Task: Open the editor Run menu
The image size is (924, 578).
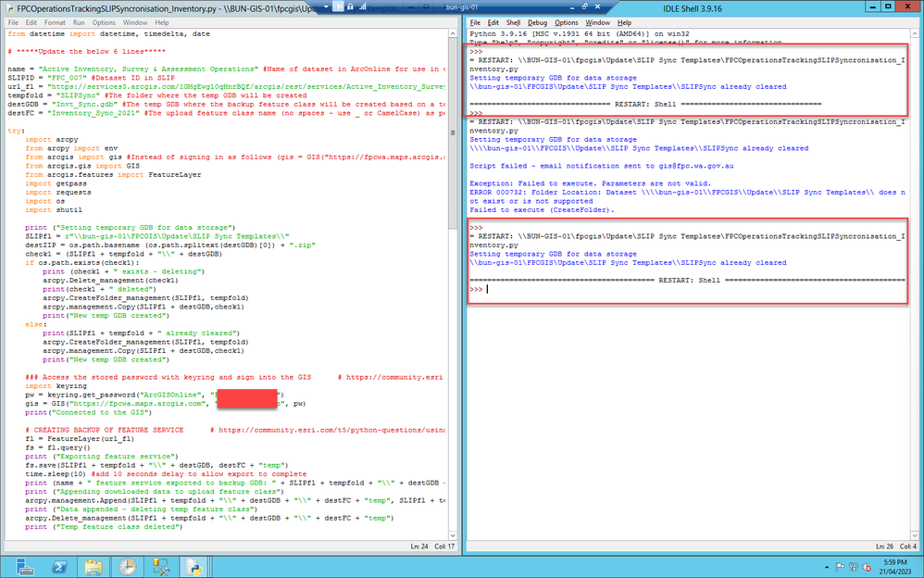Action: pyautogui.click(x=79, y=22)
